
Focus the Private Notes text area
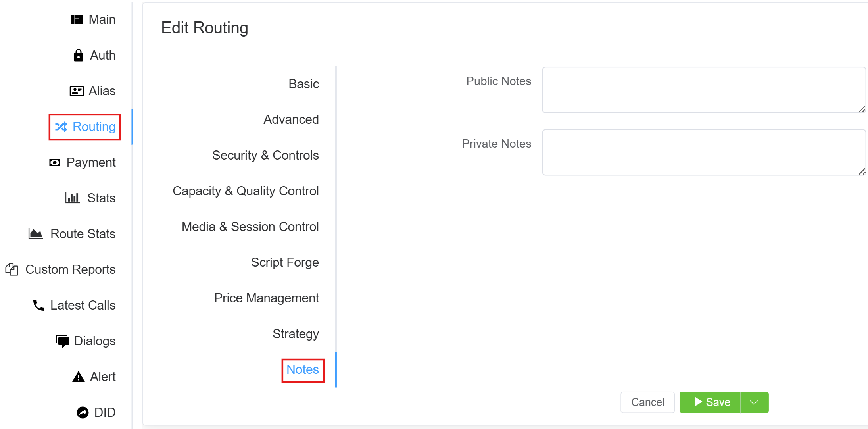pyautogui.click(x=703, y=152)
